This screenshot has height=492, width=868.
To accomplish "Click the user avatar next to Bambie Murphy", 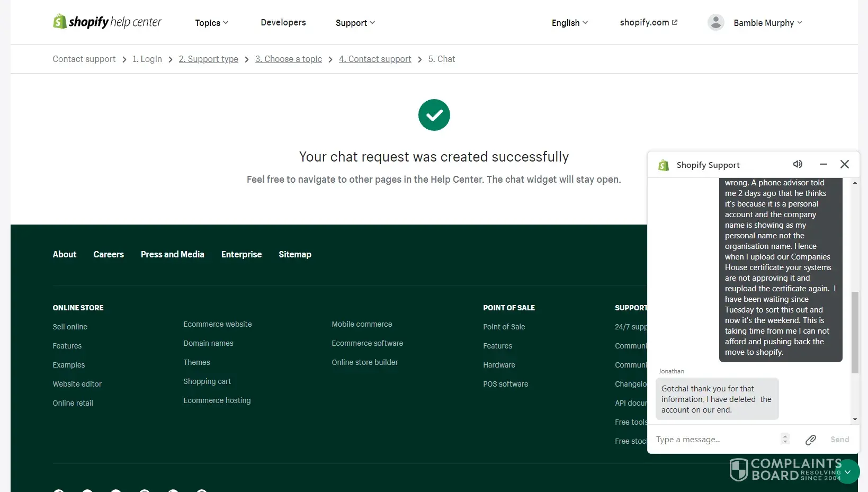I will [716, 22].
